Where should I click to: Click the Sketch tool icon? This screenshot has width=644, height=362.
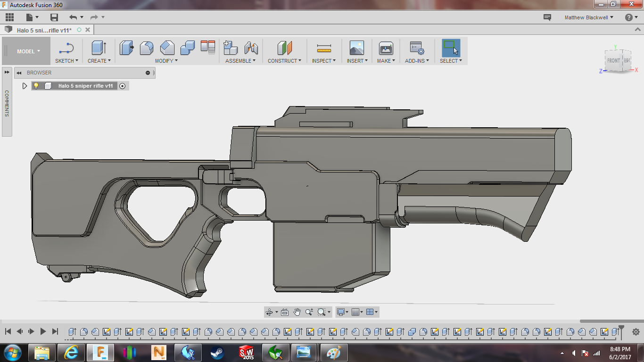pos(66,48)
